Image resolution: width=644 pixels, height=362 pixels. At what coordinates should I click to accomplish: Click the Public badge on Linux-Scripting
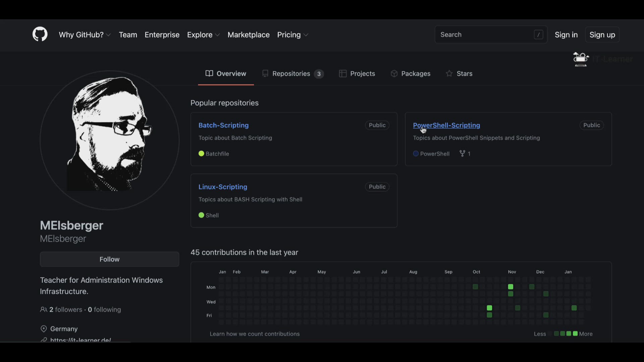377,187
